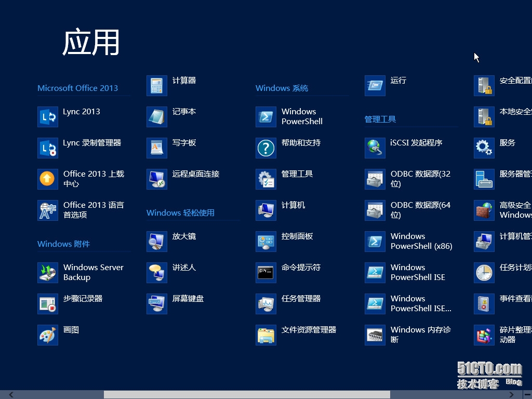Select the Windows 系统 group header
532x399 pixels.
pos(282,88)
